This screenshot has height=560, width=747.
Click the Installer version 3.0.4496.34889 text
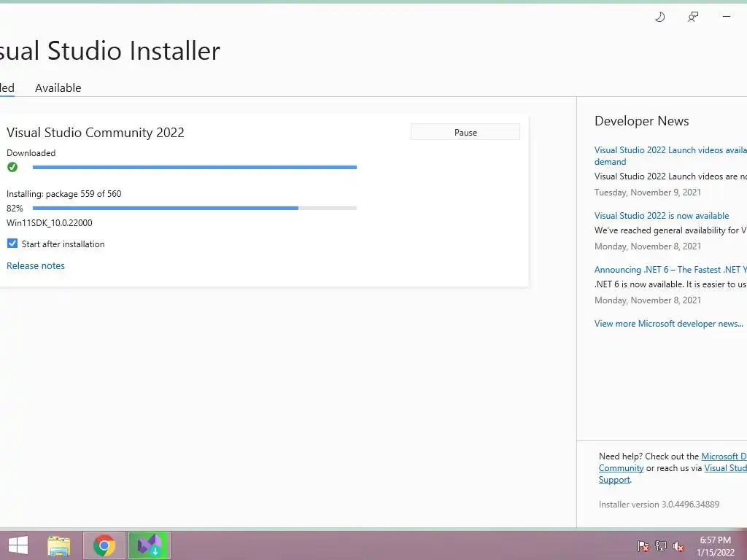pyautogui.click(x=659, y=505)
